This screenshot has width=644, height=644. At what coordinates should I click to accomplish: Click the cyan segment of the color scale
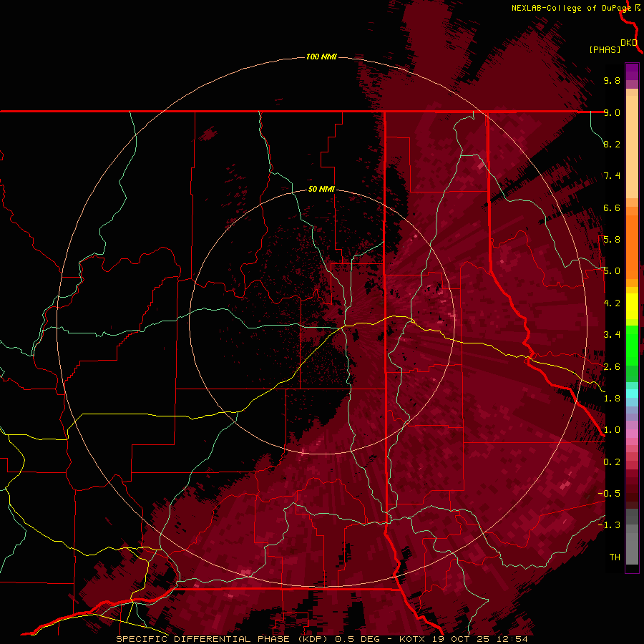tap(632, 393)
